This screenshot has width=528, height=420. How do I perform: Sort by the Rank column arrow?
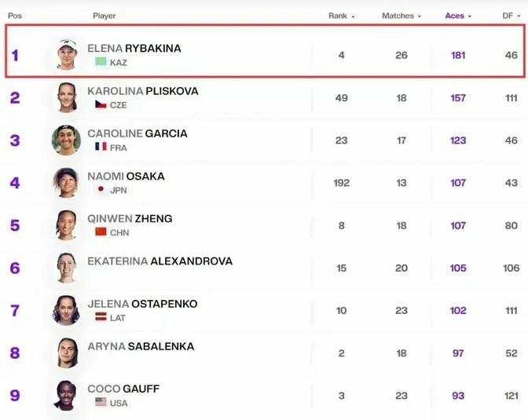pyautogui.click(x=353, y=16)
